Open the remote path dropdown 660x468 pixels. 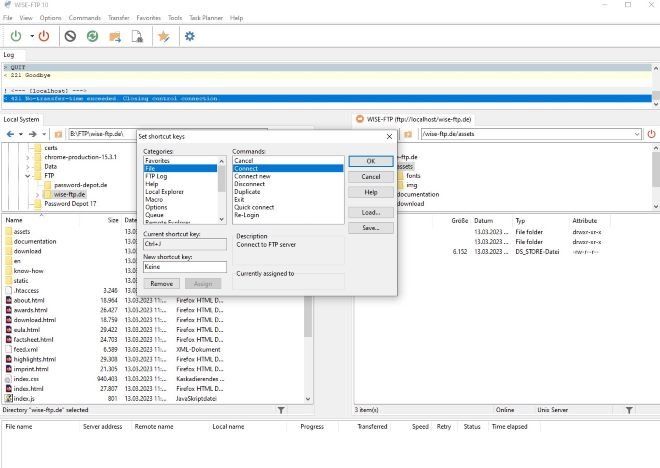point(636,134)
